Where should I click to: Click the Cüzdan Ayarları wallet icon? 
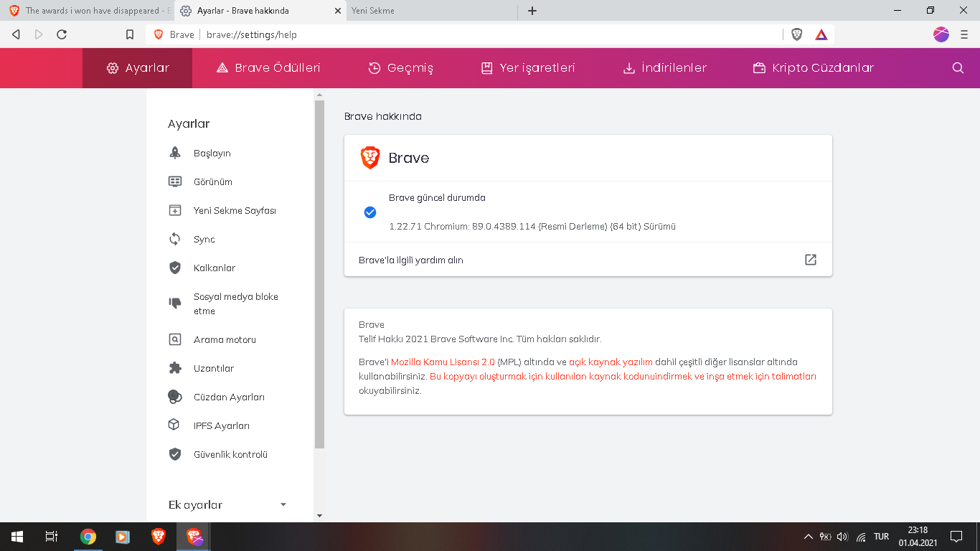click(x=174, y=397)
